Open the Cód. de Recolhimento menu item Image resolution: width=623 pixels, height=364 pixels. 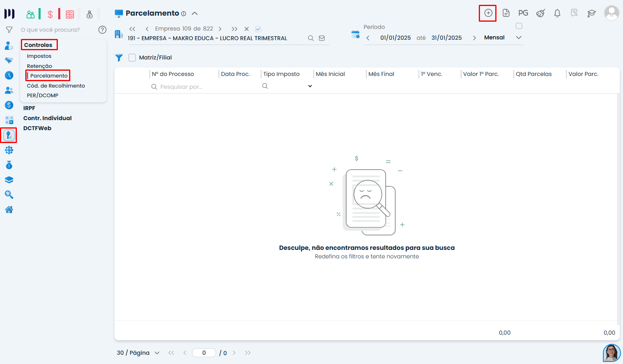56,86
